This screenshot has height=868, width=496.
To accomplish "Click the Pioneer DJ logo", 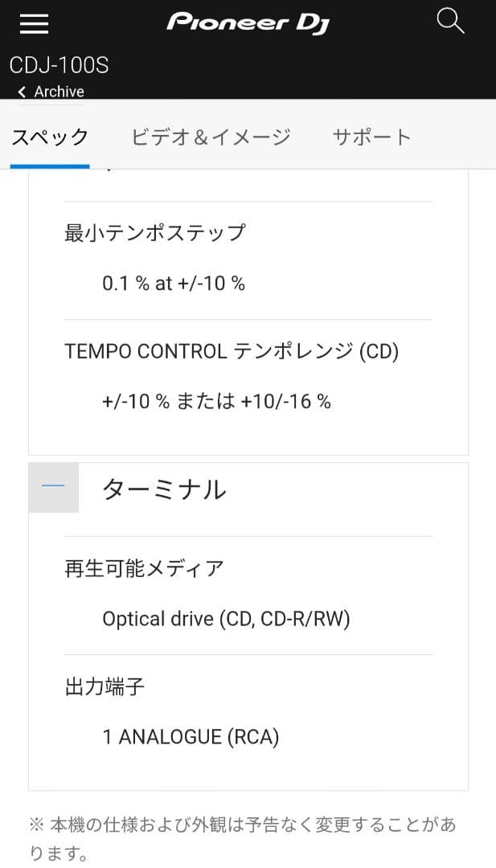I will click(x=248, y=23).
